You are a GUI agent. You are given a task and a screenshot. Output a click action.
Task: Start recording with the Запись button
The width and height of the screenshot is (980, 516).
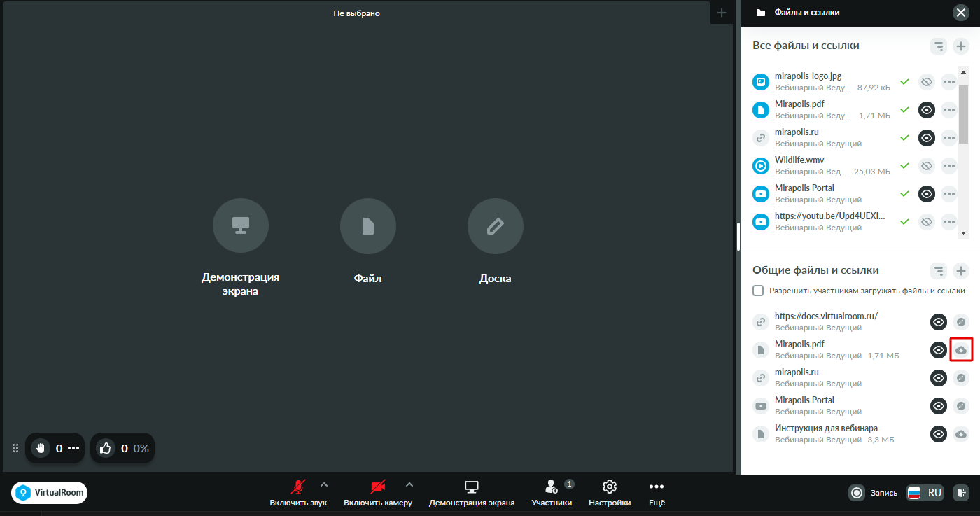point(874,493)
